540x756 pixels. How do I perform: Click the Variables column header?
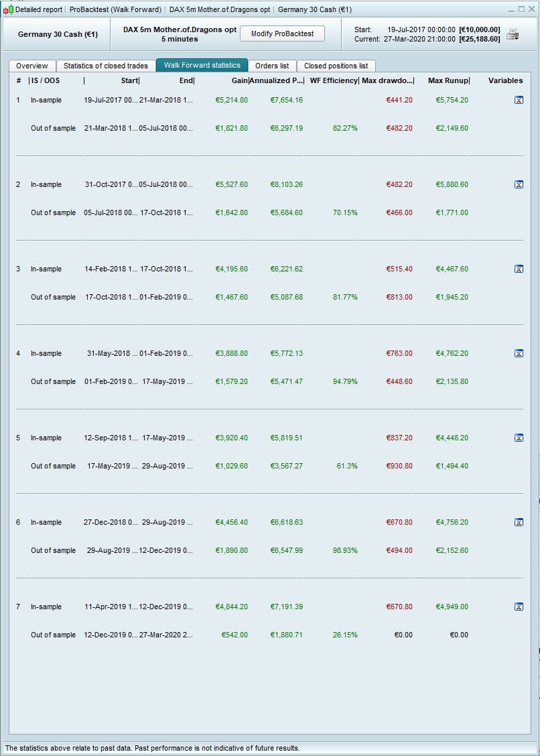click(505, 80)
